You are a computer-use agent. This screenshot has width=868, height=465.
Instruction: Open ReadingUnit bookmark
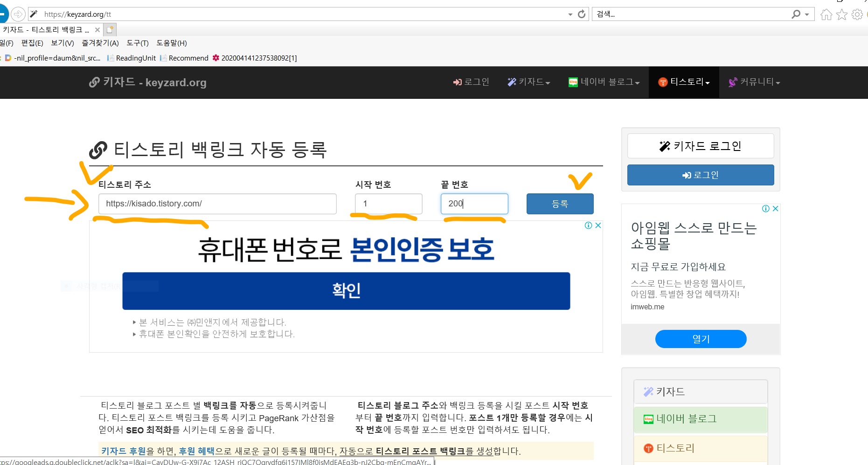pos(132,58)
